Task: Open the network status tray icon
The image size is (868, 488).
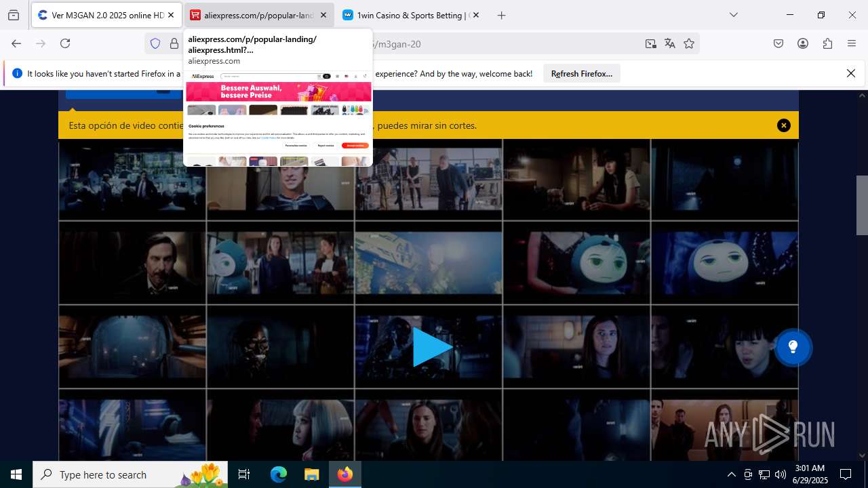Action: tap(764, 474)
